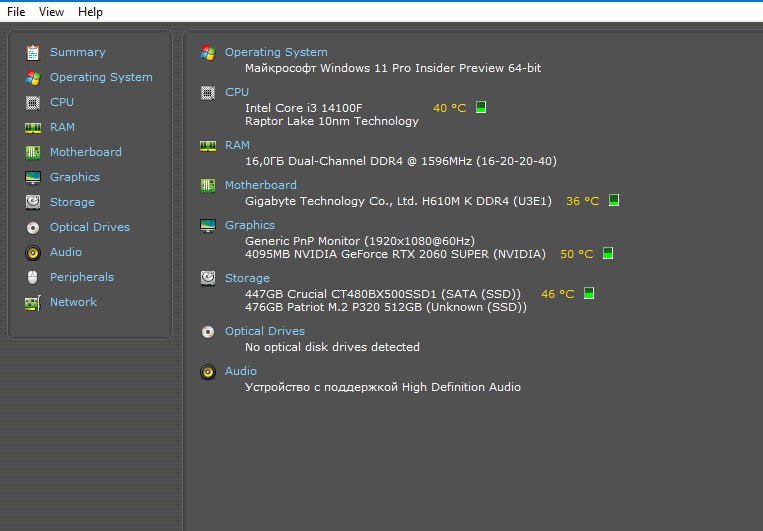The image size is (763, 531).
Task: Open the File menu
Action: point(16,12)
